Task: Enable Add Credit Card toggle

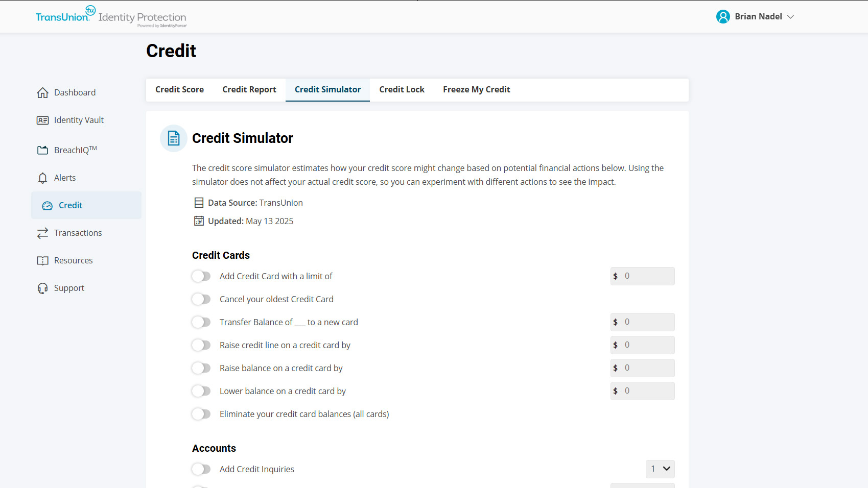Action: [201, 276]
